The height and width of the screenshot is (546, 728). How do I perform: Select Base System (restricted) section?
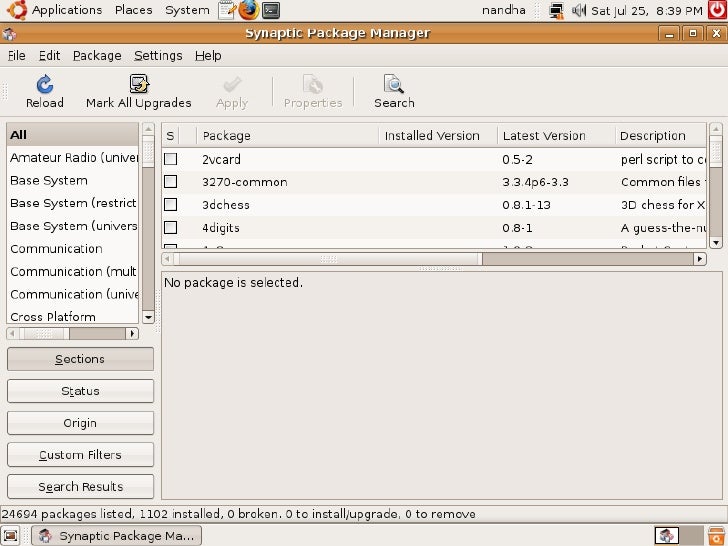[x=72, y=203]
